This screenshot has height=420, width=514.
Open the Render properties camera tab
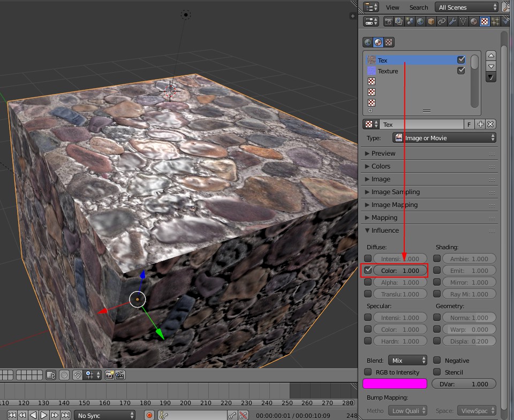pos(389,22)
